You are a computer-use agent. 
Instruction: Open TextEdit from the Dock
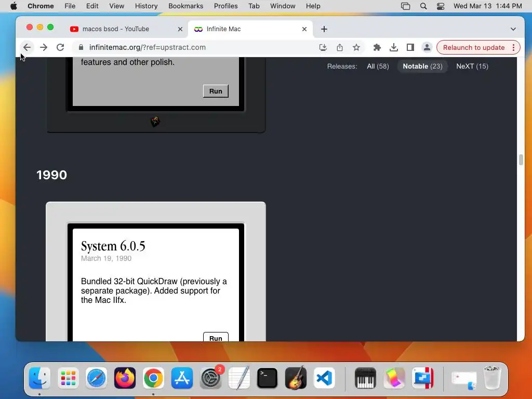coord(239,378)
